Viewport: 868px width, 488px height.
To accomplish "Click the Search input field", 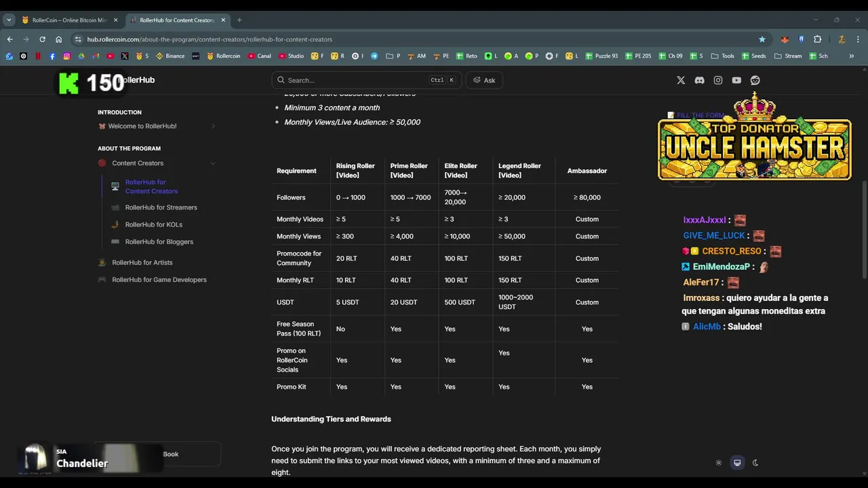I will click(x=366, y=80).
